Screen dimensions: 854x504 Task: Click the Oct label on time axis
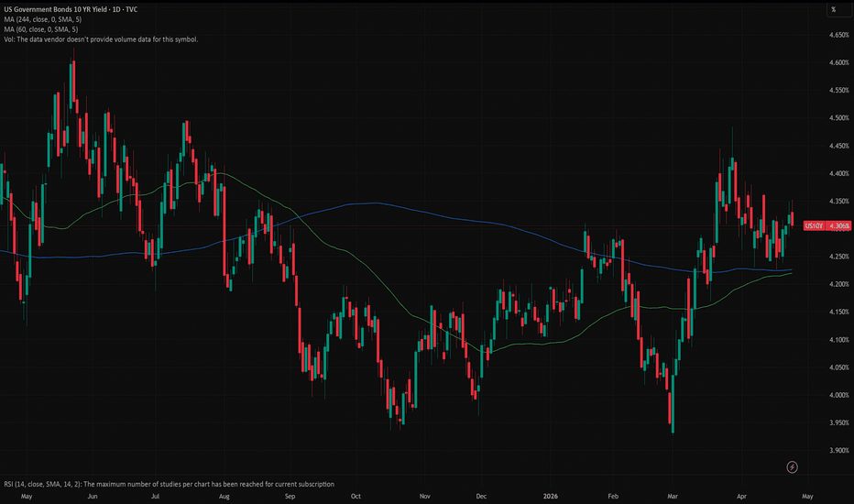tap(356, 497)
